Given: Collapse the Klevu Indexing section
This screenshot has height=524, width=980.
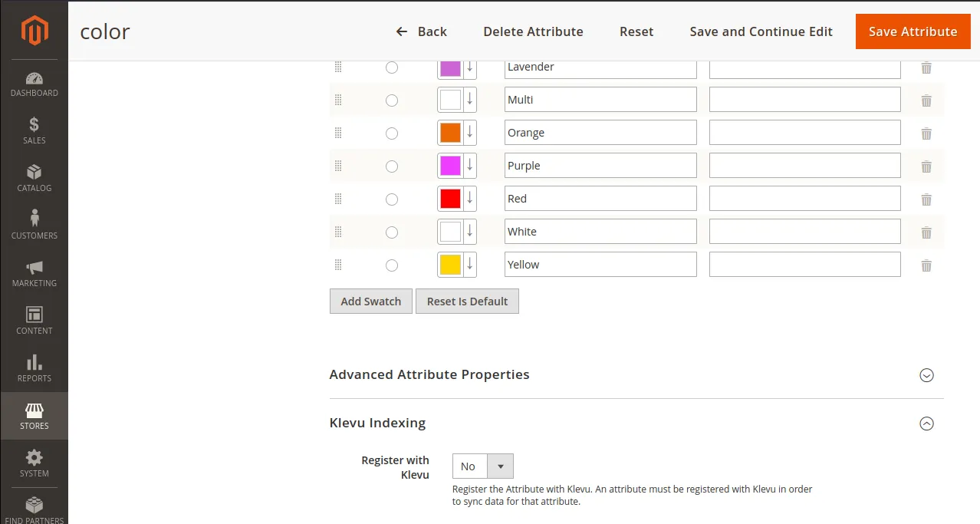Looking at the screenshot, I should [926, 423].
